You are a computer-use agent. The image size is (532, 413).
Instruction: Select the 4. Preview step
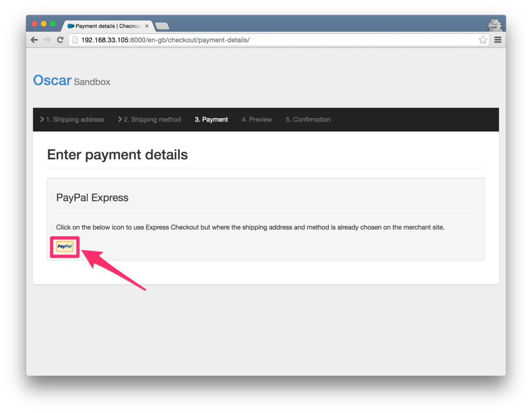[257, 119]
